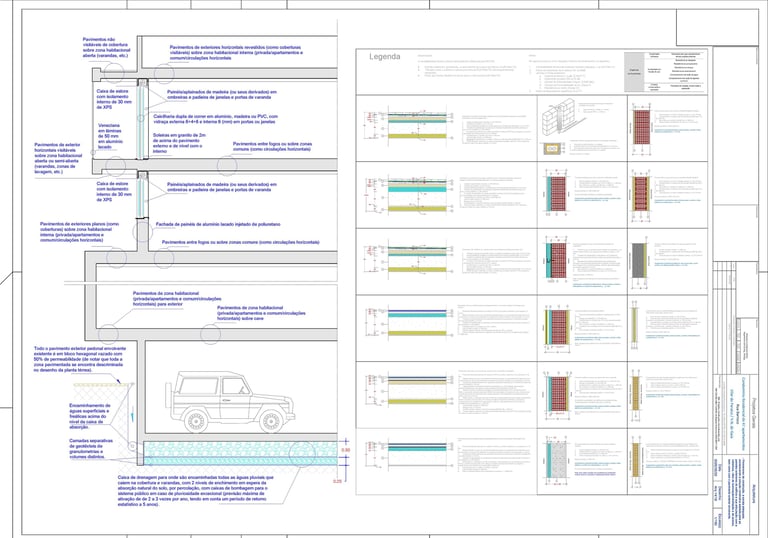Select the 'Pavimentos de zona habitacional ... para exterior' note

pos(177,298)
